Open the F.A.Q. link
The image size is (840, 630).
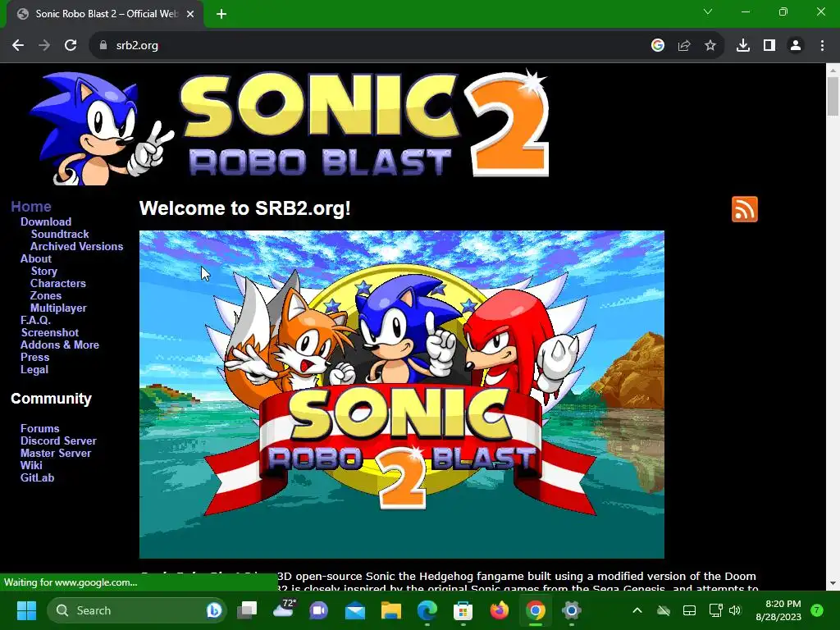tap(35, 321)
